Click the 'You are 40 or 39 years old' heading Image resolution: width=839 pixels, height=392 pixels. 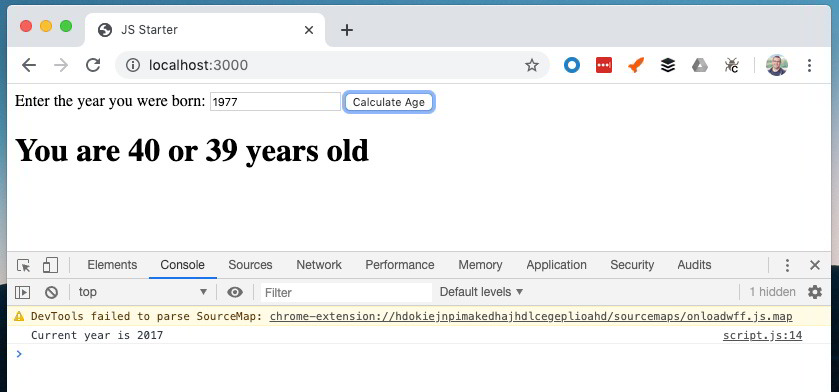coord(192,150)
